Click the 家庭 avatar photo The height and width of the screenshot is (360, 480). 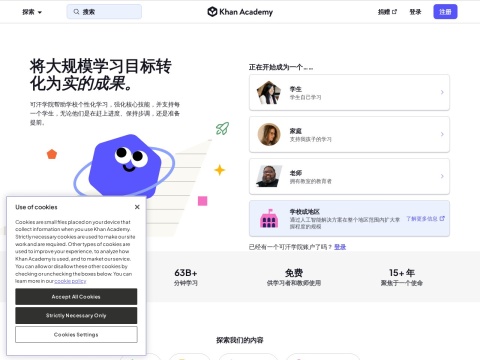pos(269,134)
